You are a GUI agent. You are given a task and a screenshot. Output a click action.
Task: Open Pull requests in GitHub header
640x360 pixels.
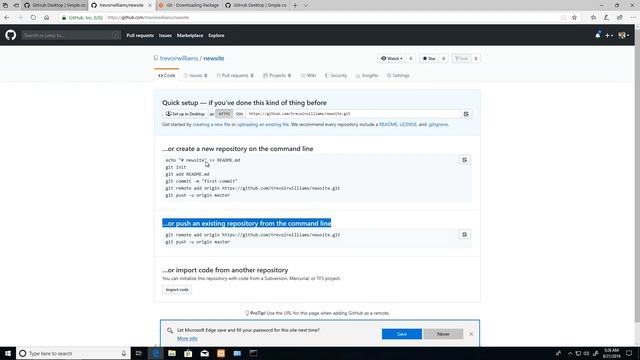tap(140, 36)
